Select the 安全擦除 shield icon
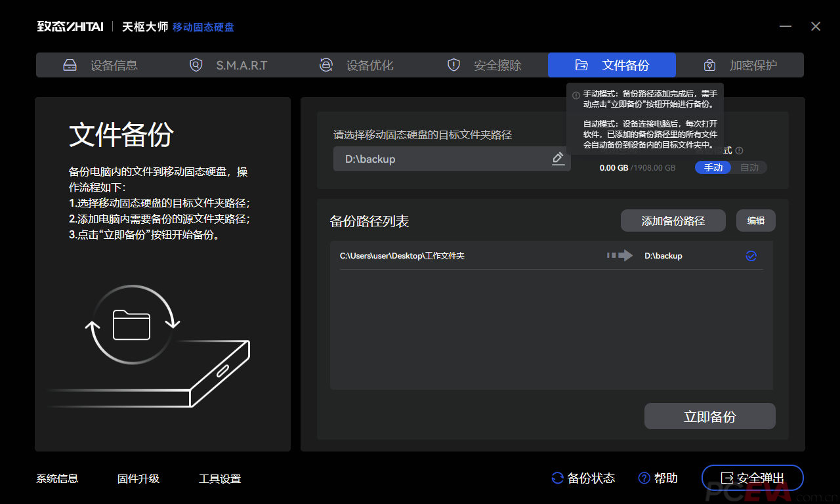Screen dimensions: 840x504 pyautogui.click(x=453, y=65)
